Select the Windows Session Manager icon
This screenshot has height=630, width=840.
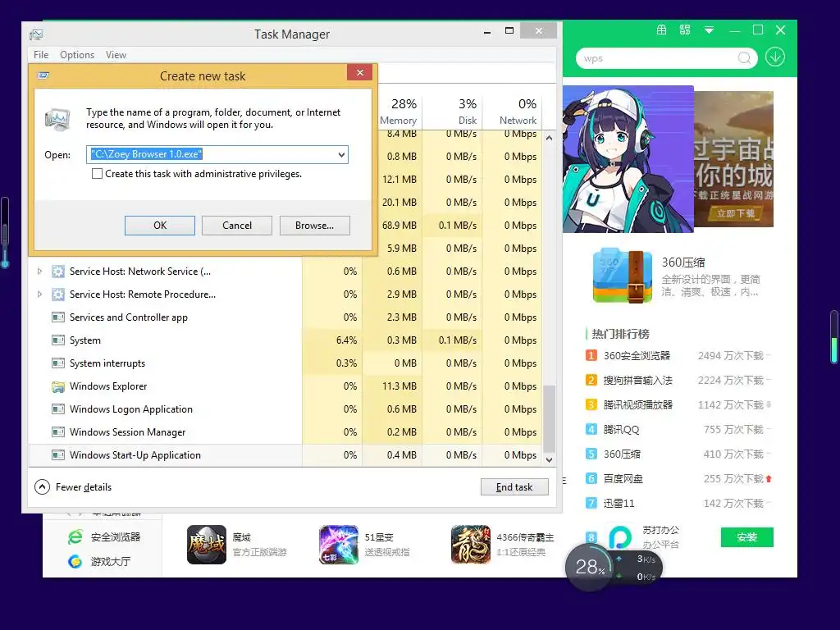[58, 431]
